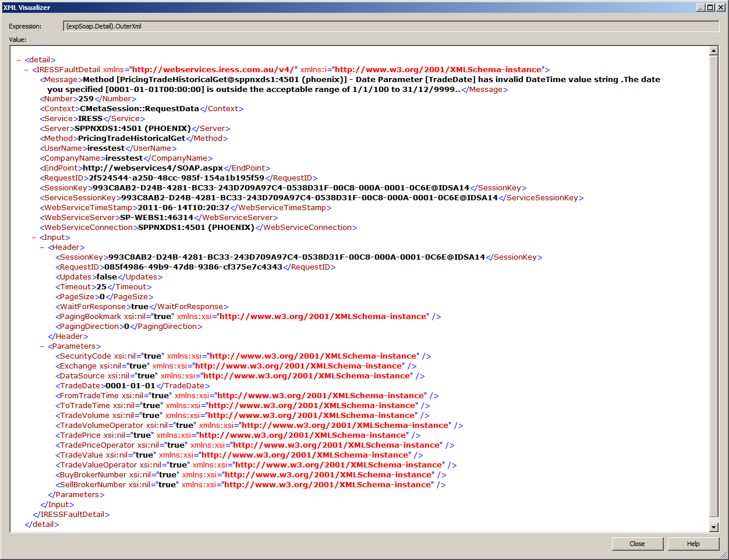
Task: Click the Updates value false
Action: point(107,277)
